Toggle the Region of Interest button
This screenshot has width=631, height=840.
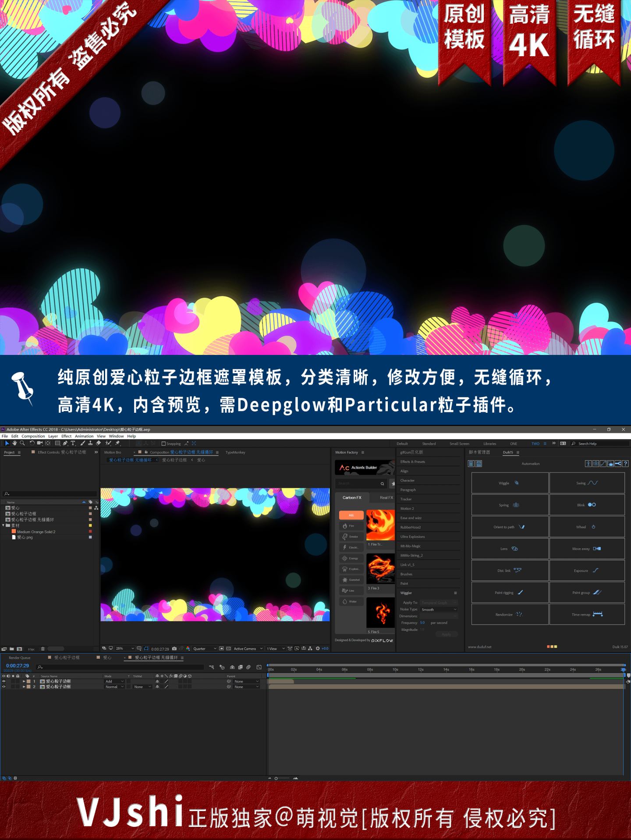[222, 649]
